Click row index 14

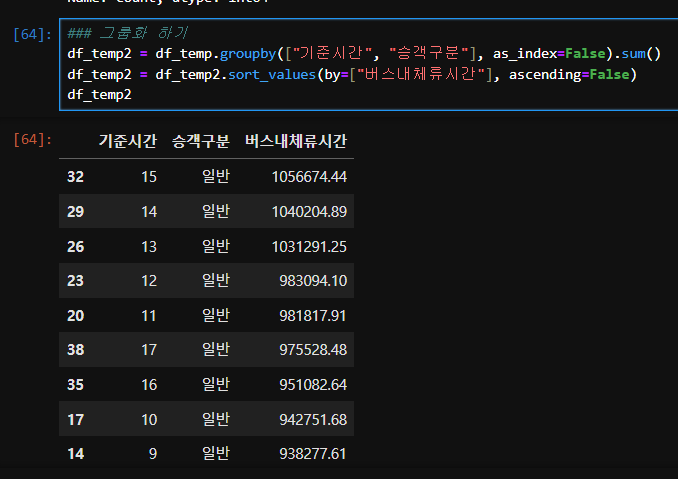(75, 454)
